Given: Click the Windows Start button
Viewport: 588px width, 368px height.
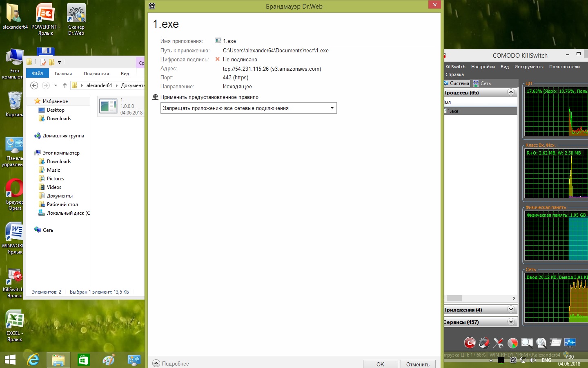Looking at the screenshot, I should click(10, 360).
